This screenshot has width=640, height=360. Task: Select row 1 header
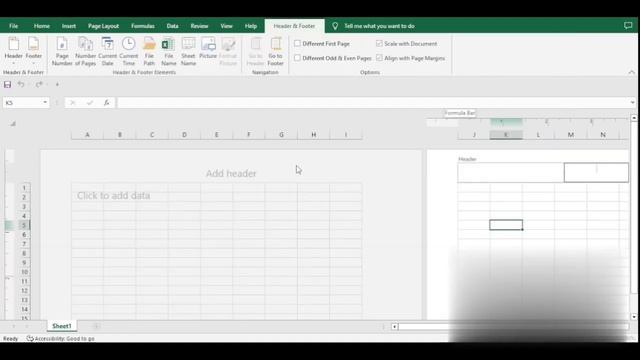click(24, 188)
